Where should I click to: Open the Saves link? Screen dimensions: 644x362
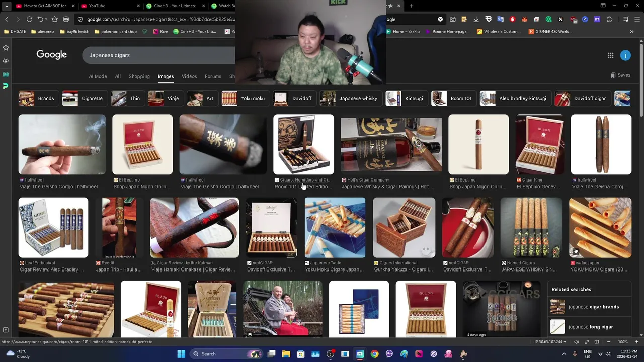[x=620, y=75]
